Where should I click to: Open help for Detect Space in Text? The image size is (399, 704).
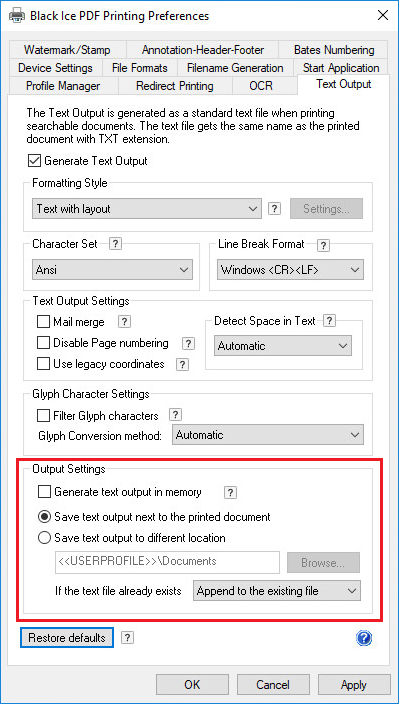[329, 321]
